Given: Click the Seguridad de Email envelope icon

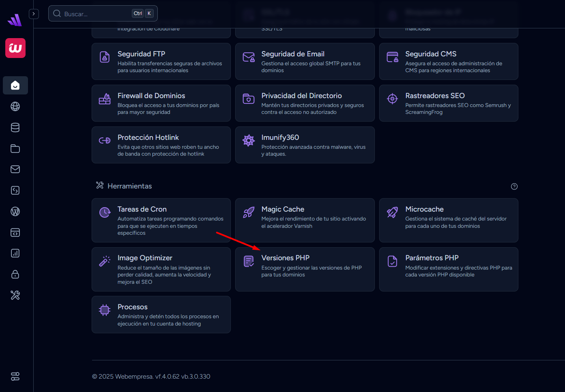Looking at the screenshot, I should click(249, 57).
